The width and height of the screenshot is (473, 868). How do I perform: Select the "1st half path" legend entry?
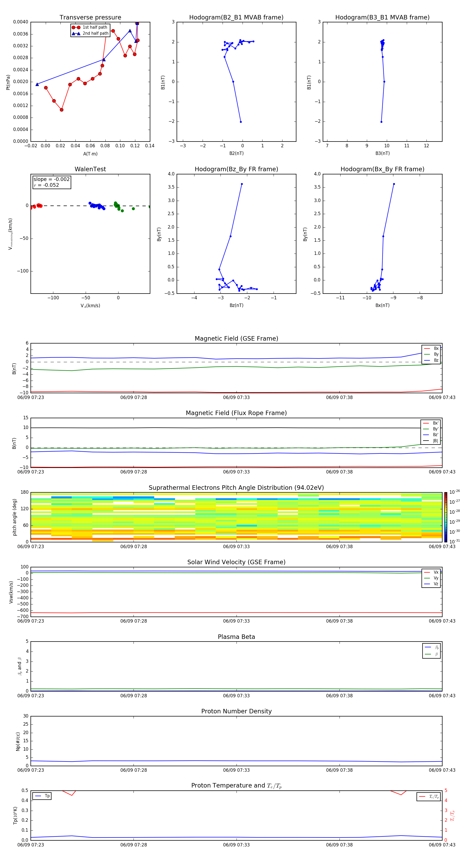[90, 27]
